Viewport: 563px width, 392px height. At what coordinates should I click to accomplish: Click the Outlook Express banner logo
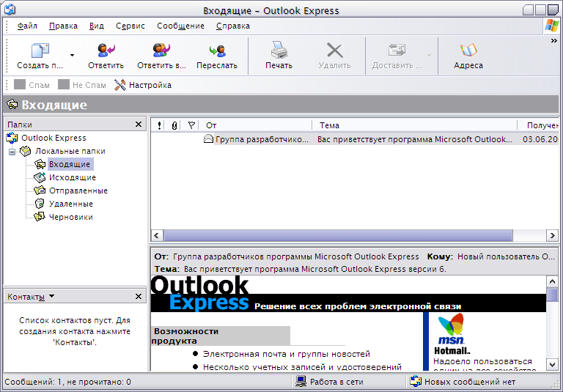199,293
